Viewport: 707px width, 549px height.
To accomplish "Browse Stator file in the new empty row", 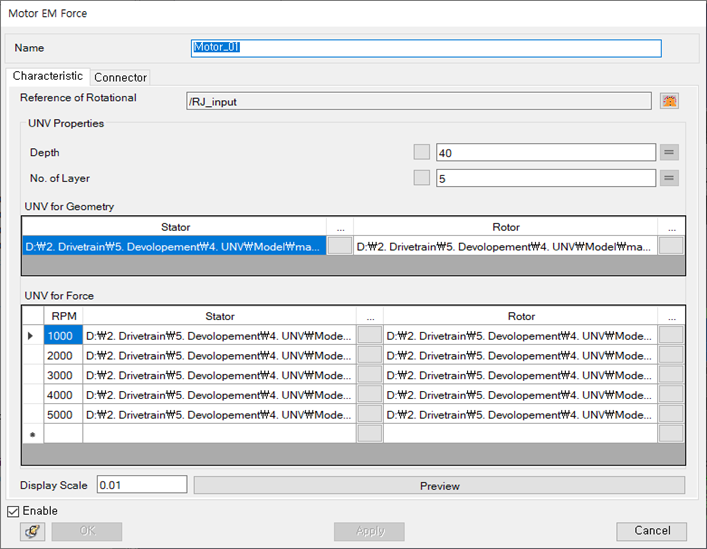I will [370, 434].
